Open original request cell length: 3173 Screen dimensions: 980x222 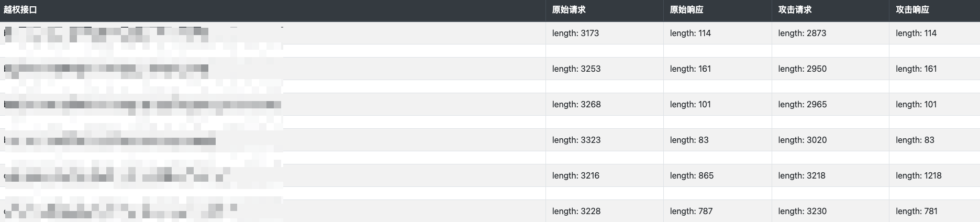coord(575,33)
